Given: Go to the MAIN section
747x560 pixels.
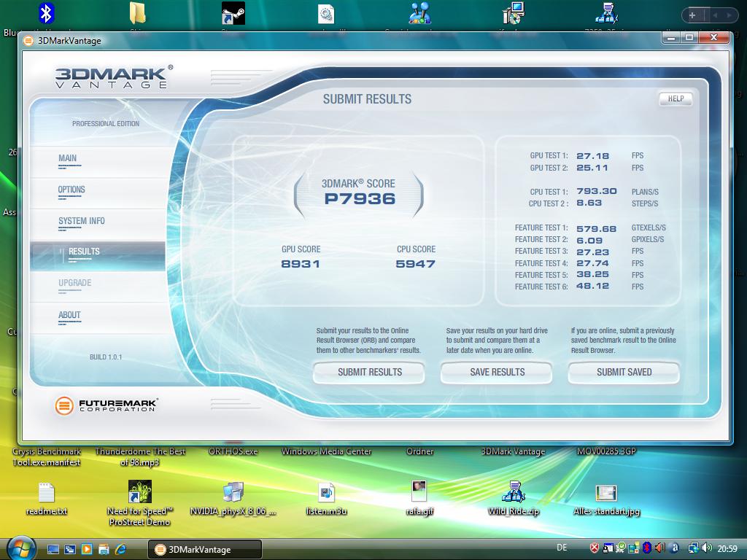Looking at the screenshot, I should [98, 161].
